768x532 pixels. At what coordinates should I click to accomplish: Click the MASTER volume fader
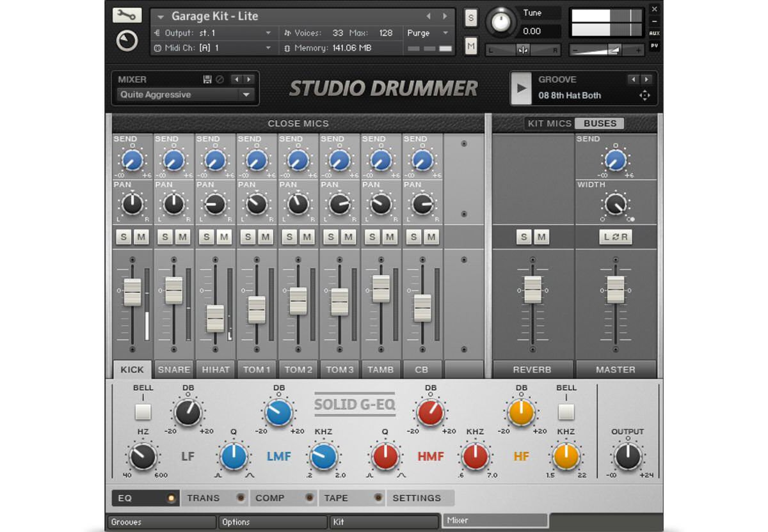615,290
